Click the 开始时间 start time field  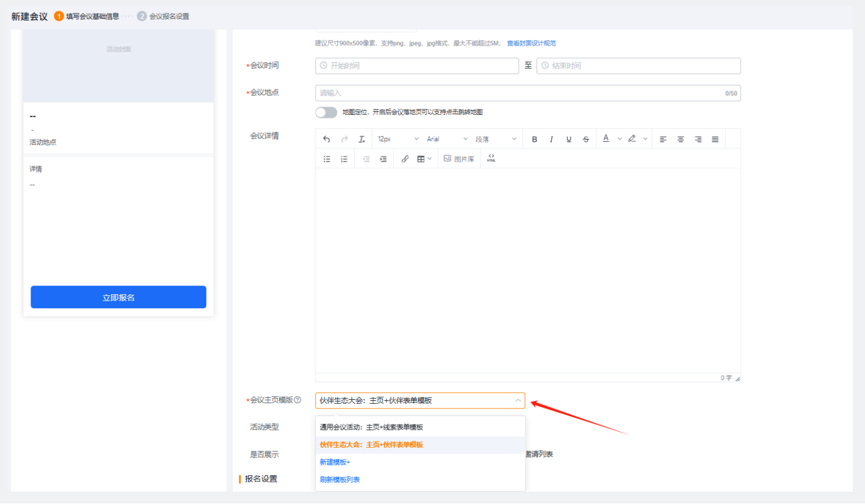click(x=417, y=66)
